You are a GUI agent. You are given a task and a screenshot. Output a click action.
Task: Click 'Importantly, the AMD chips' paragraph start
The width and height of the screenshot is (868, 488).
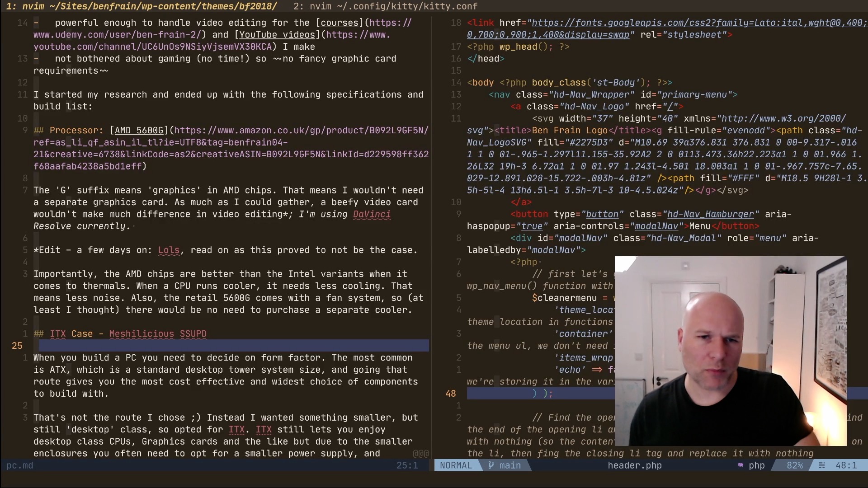[x=107, y=274]
